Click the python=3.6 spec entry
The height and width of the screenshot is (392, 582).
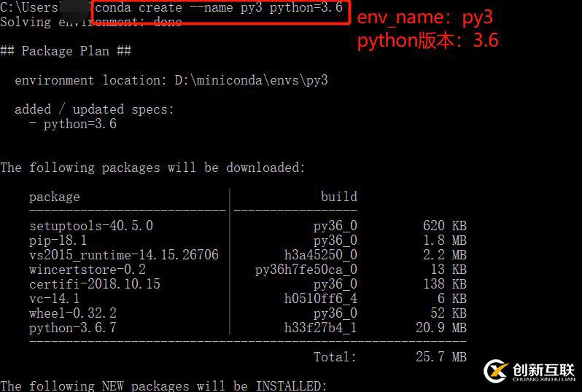pyautogui.click(x=79, y=124)
